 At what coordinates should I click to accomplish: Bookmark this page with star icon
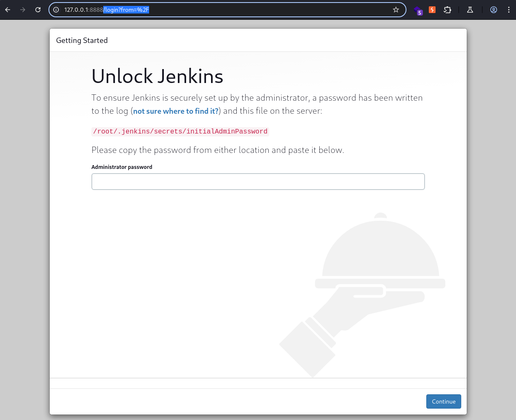point(396,10)
